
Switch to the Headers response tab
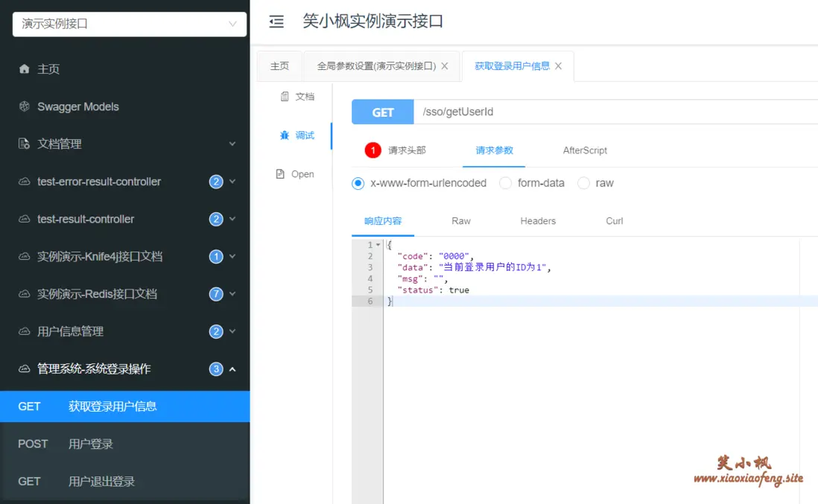(x=538, y=221)
